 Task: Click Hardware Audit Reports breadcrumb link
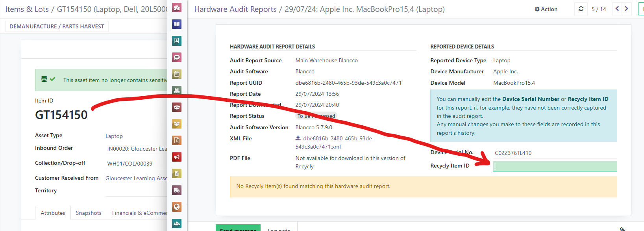(235, 9)
